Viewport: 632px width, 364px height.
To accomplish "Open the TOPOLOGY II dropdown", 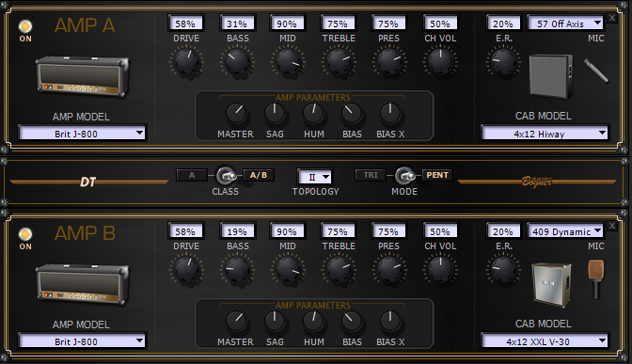I will [315, 177].
